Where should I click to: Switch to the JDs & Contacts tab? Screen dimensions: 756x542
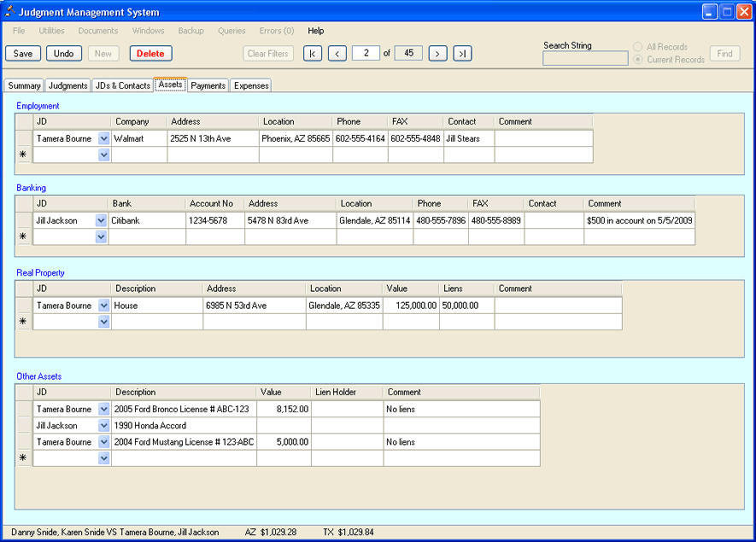pyautogui.click(x=122, y=85)
